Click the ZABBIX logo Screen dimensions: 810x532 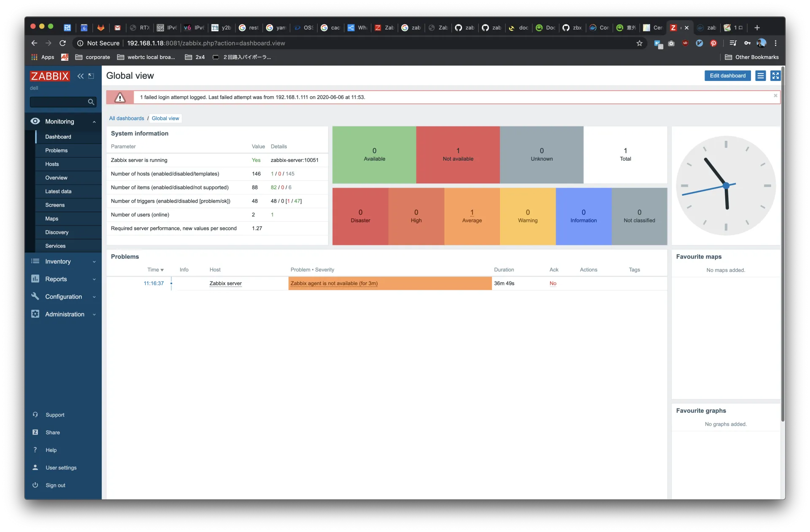click(x=50, y=76)
